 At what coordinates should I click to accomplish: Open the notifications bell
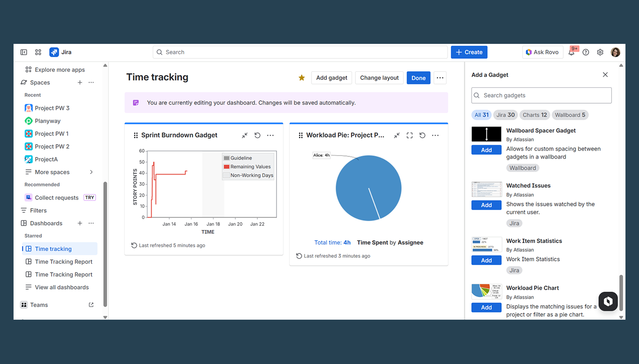pyautogui.click(x=571, y=52)
